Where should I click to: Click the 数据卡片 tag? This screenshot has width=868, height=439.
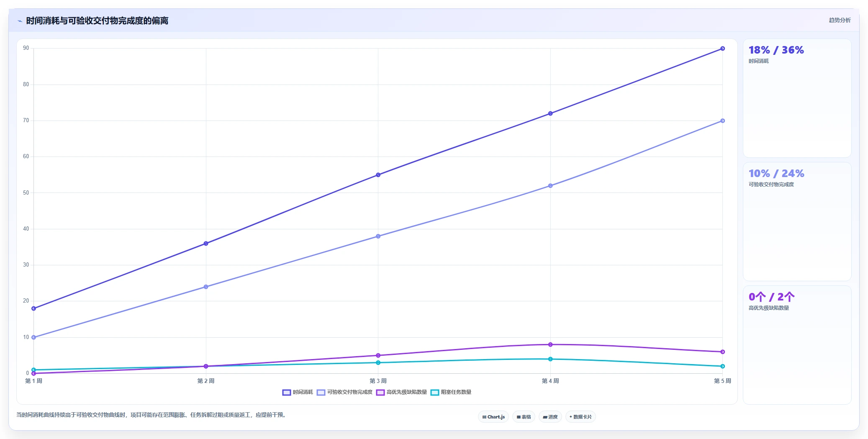tap(580, 417)
